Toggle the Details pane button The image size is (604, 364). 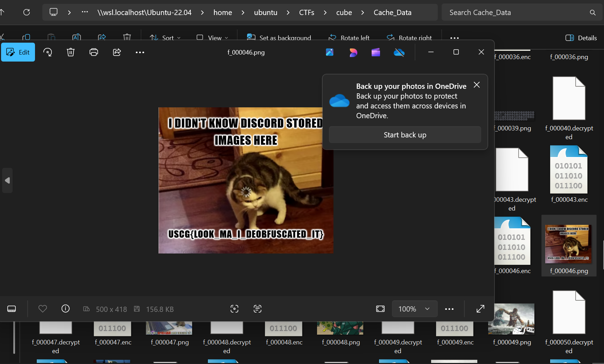[581, 38]
